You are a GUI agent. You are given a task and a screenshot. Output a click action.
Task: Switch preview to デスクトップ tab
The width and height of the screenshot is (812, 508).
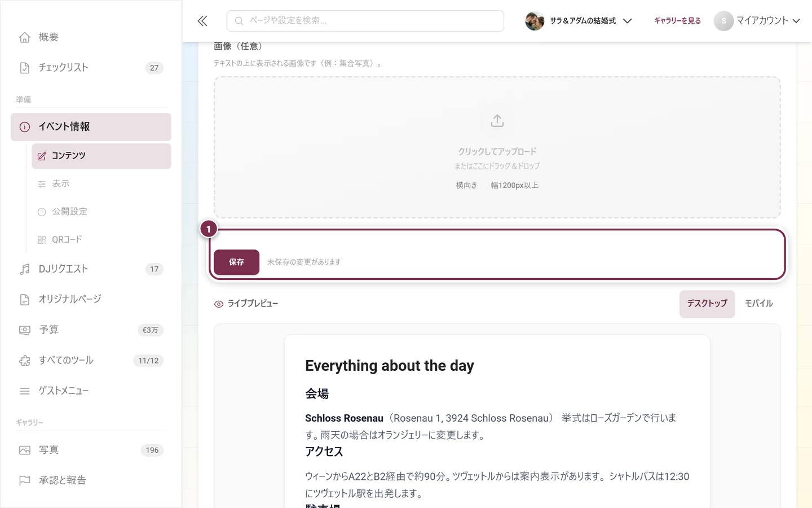(x=707, y=304)
